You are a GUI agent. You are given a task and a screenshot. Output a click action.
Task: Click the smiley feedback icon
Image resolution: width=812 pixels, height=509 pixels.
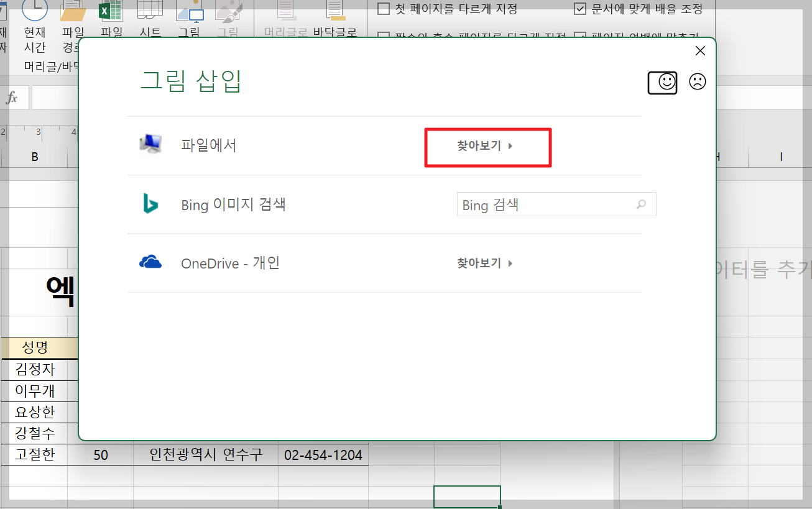(x=663, y=81)
